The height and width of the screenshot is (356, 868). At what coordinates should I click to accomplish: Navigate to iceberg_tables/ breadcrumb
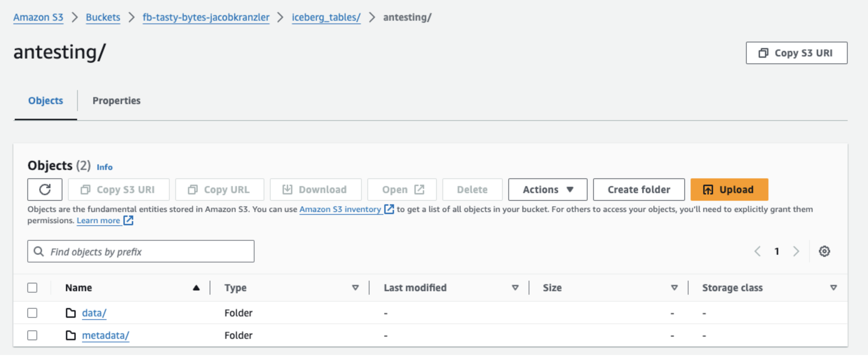[326, 17]
